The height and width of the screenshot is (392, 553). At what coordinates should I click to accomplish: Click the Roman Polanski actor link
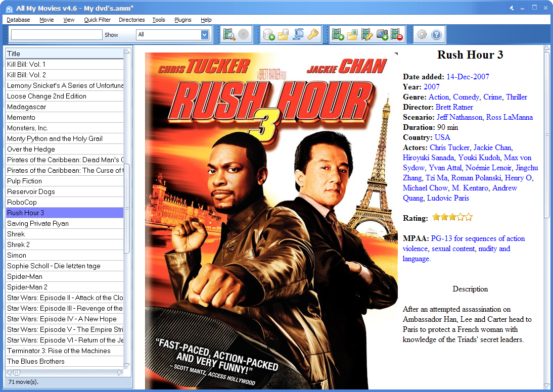(476, 178)
